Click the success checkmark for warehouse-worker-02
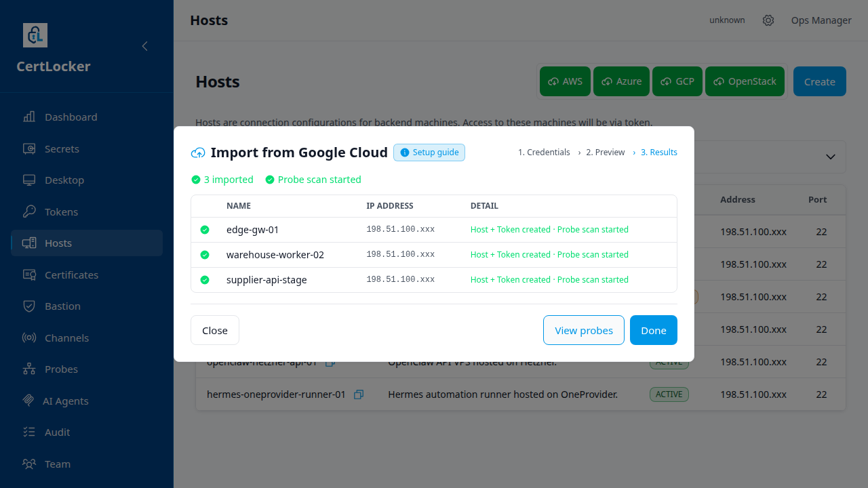868x488 pixels. (x=205, y=255)
